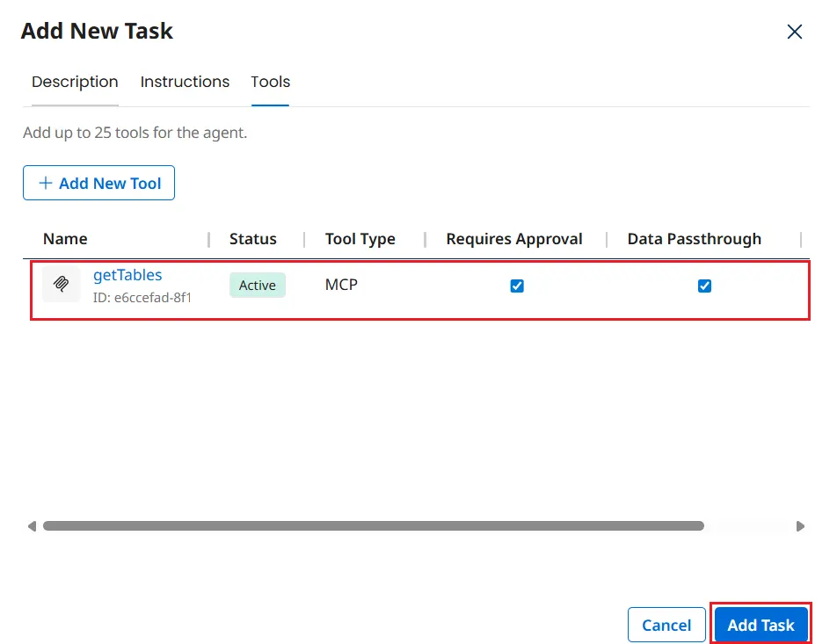The width and height of the screenshot is (837, 644).
Task: Switch to the Description tab
Action: 75,82
